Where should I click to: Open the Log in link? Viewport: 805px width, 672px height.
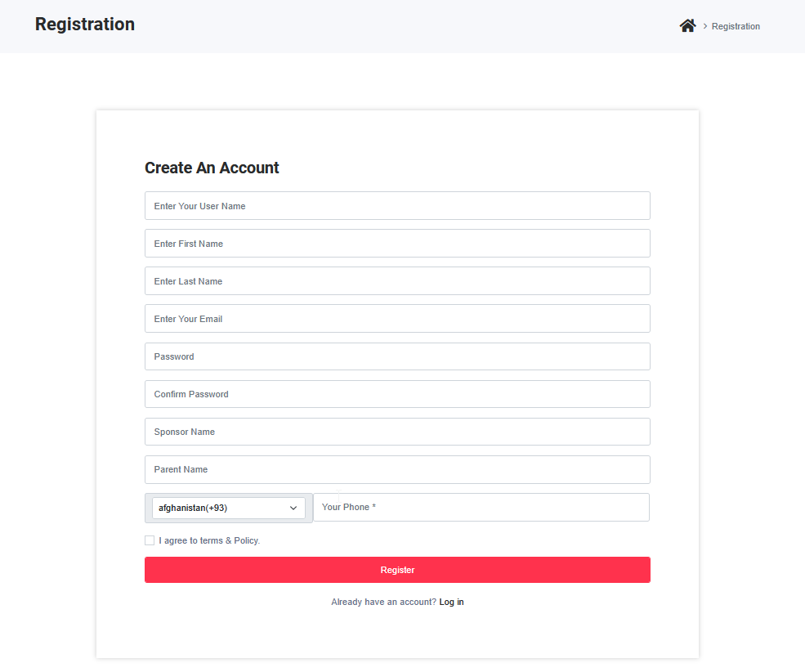point(451,602)
